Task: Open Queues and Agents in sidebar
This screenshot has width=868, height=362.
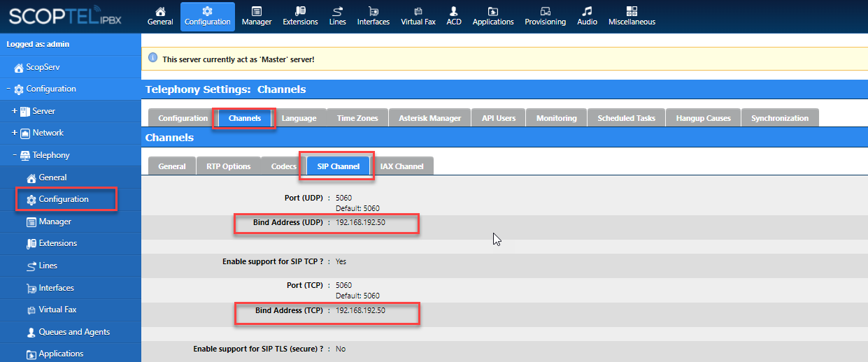Action: pos(68,332)
